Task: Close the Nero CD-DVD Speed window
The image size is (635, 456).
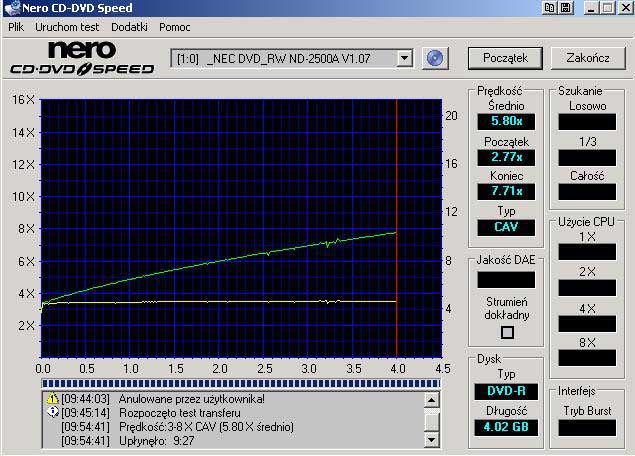Action: coord(625,8)
